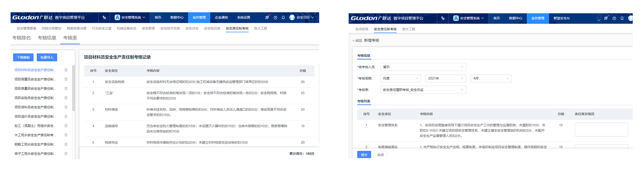The width and height of the screenshot is (644, 174).
Task: Remove the 项目质量员安全生产责任制 entry
Action: point(66,88)
